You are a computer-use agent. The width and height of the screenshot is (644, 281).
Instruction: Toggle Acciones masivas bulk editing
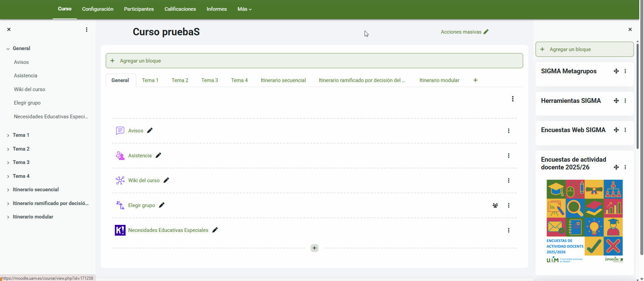[464, 32]
